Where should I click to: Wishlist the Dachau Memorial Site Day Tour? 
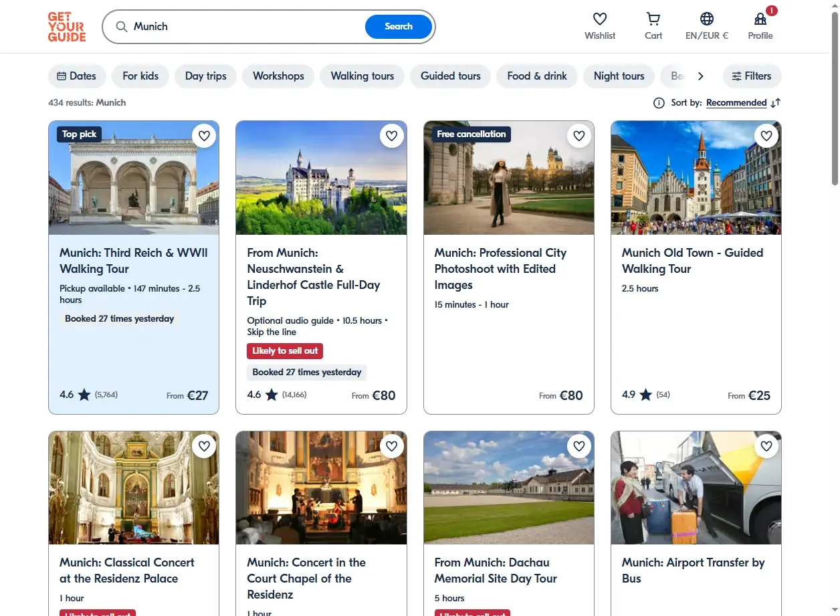click(579, 446)
